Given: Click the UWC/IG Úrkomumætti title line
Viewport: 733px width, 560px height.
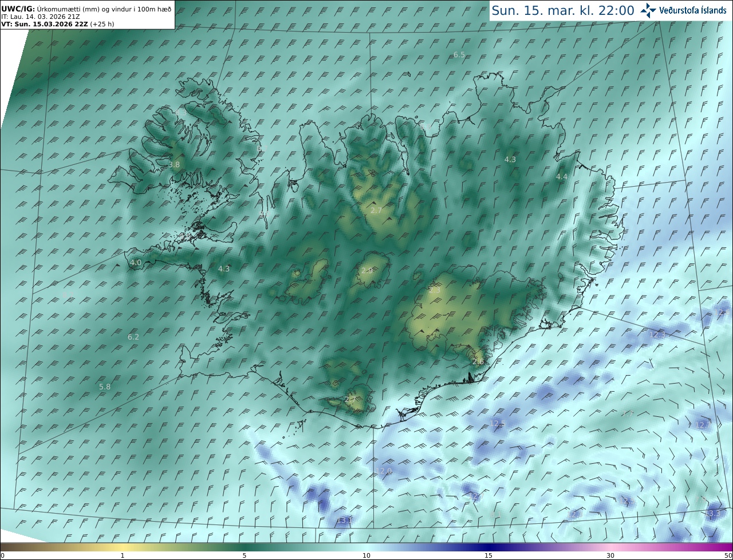Looking at the screenshot, I should (86, 9).
